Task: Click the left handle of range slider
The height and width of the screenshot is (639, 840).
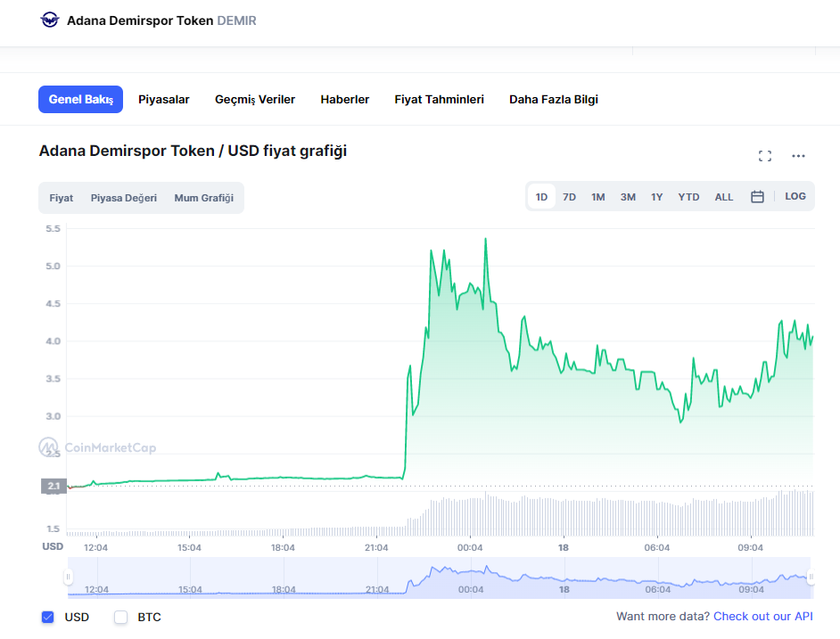Action: click(x=69, y=578)
